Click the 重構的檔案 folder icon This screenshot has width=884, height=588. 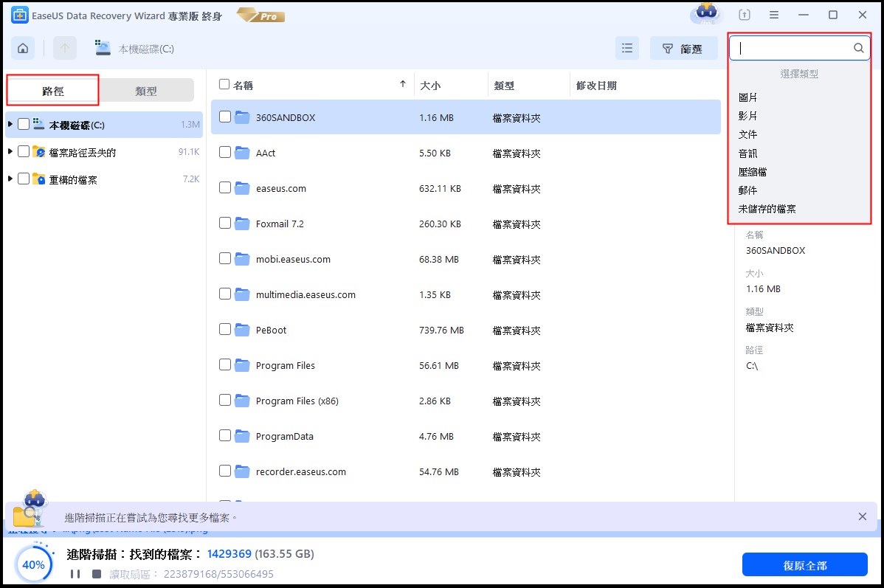pos(39,179)
